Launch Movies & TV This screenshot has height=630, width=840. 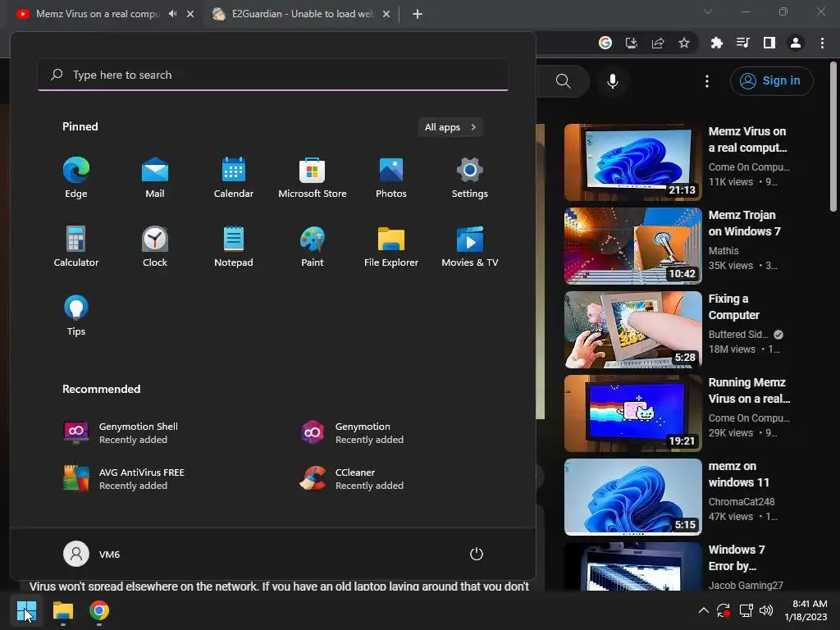[470, 246]
